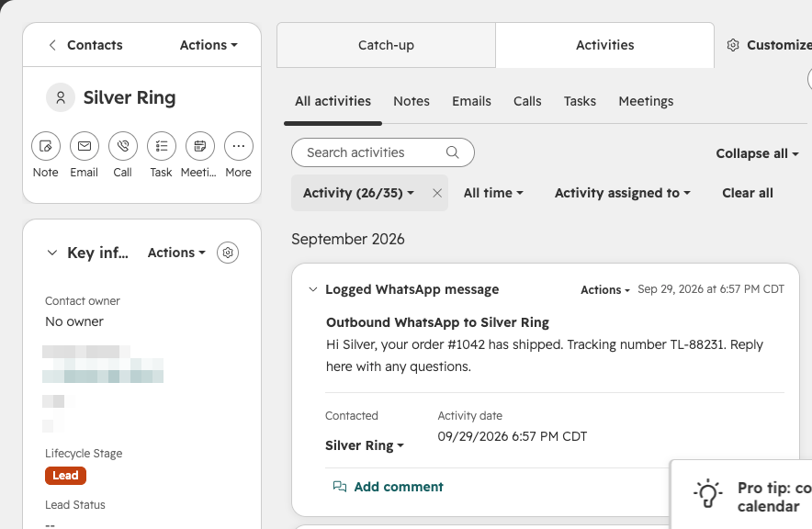
Task: Click the Customize gear icon
Action: [733, 45]
